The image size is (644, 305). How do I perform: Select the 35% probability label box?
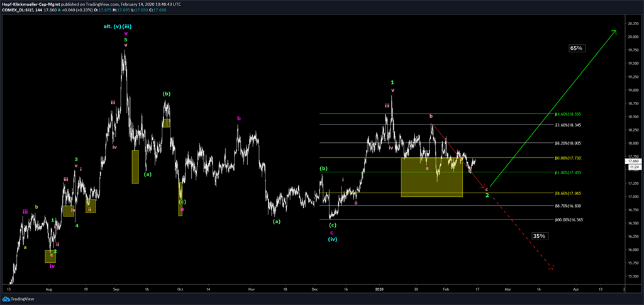539,236
